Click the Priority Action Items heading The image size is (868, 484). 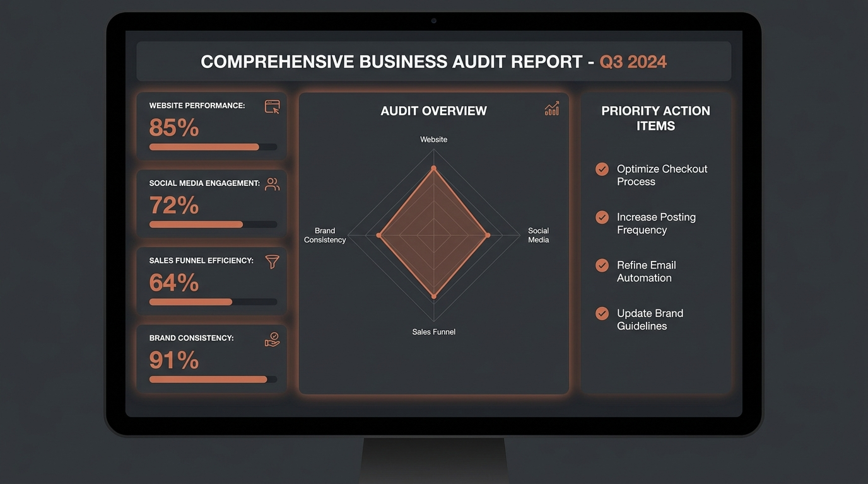click(656, 118)
